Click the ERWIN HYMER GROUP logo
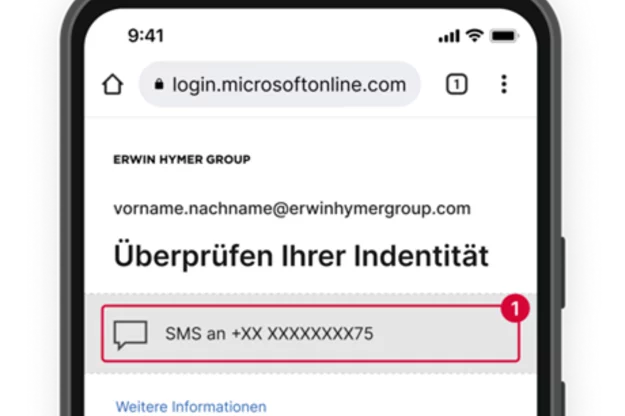This screenshot has height=416, width=625. click(x=182, y=159)
